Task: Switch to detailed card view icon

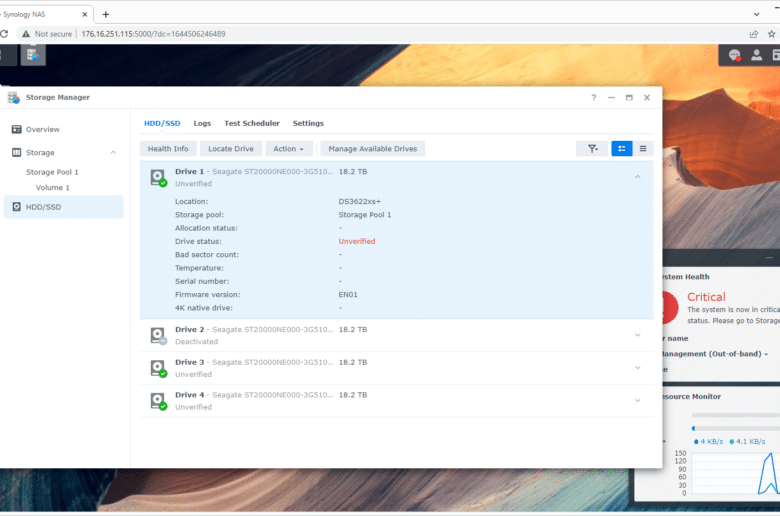Action: click(621, 149)
